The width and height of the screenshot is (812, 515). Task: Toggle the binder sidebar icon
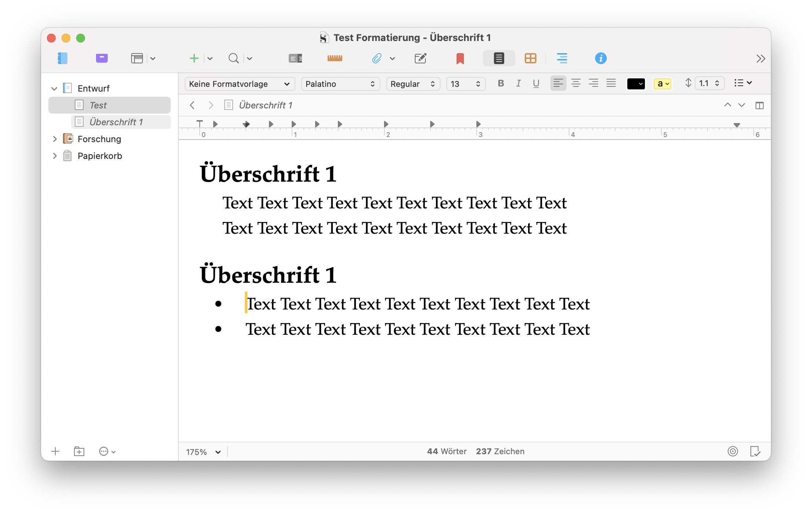63,58
